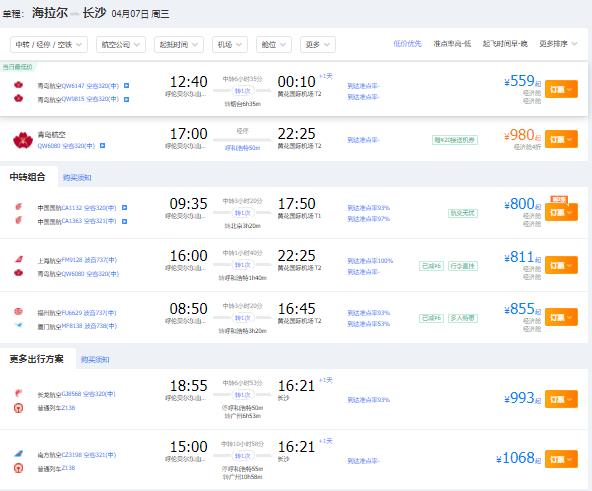Viewport: 592px width, 491px height.
Task: Click train icon beside 普通列车 Z138
Action: click(x=18, y=468)
